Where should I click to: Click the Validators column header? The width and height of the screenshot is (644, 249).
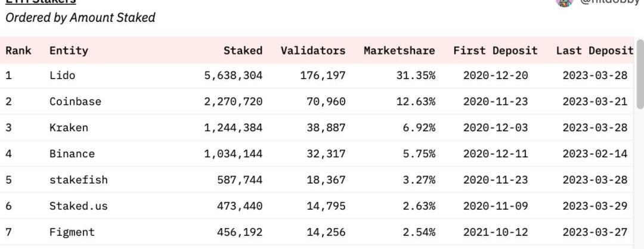(312, 51)
